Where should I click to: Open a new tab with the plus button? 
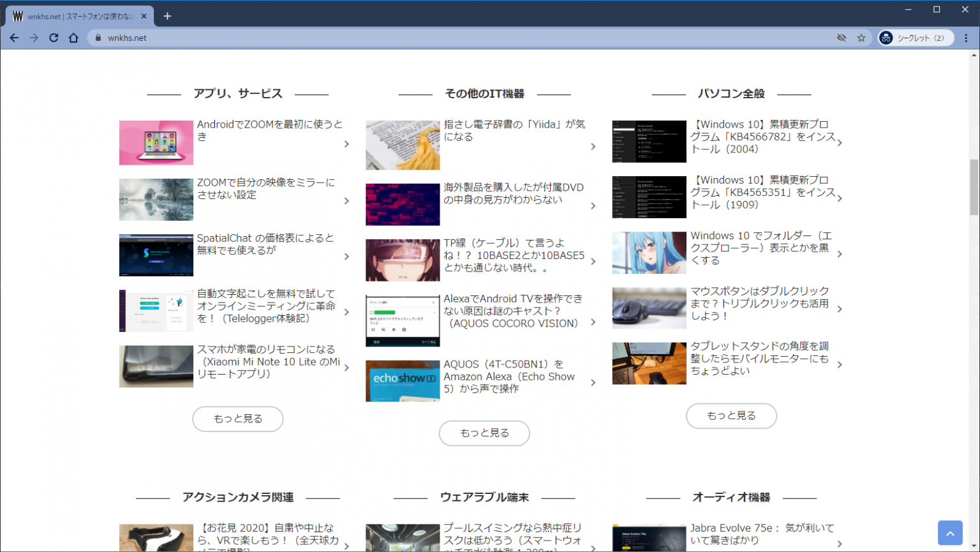[x=167, y=16]
